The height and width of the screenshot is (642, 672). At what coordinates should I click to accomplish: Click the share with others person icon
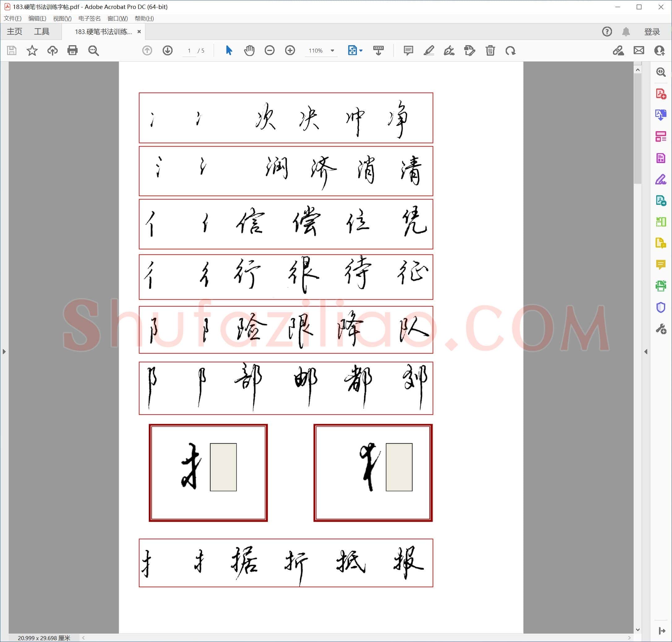click(x=659, y=51)
